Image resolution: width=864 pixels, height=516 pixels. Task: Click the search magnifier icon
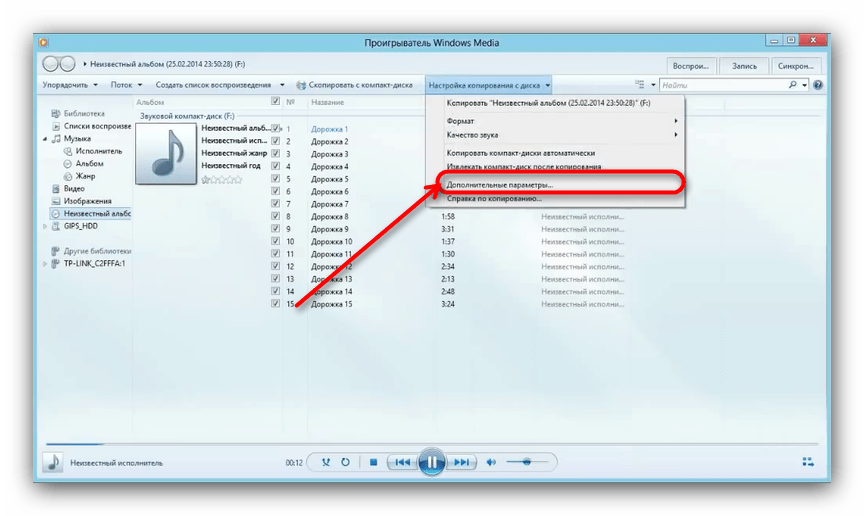pos(792,85)
